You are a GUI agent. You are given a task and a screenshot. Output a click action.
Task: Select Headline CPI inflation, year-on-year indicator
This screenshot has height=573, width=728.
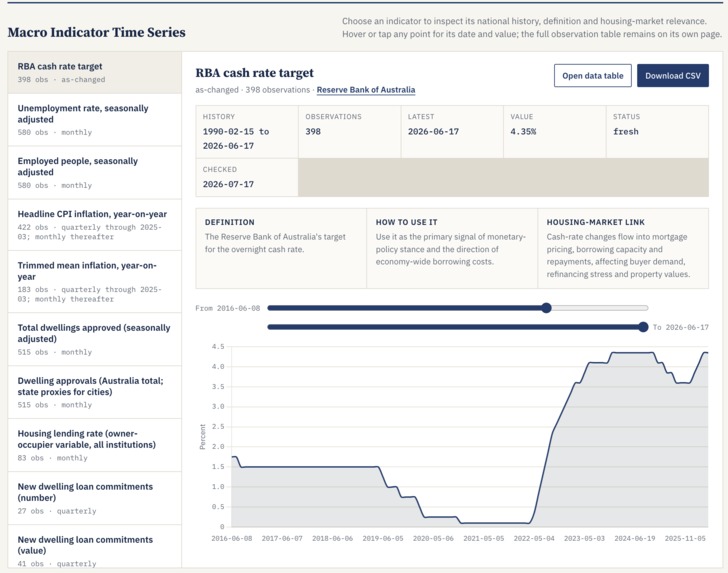click(x=95, y=225)
